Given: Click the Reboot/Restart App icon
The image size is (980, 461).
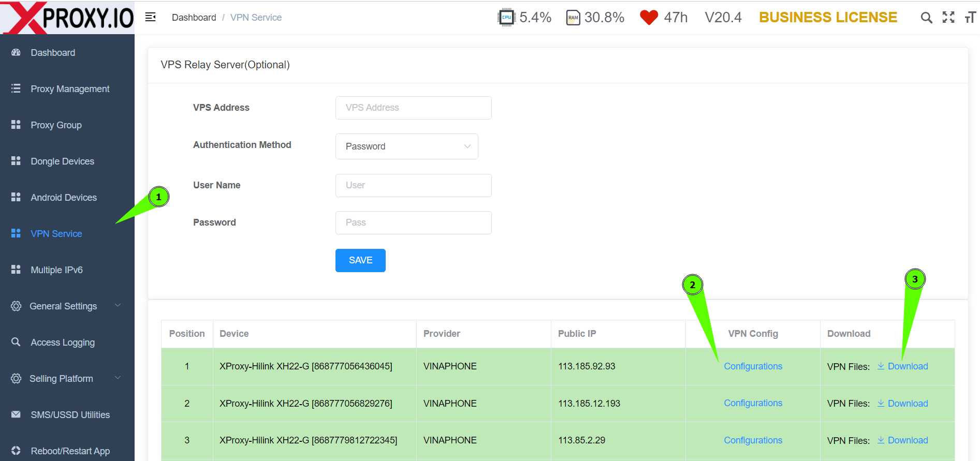Looking at the screenshot, I should pyautogui.click(x=16, y=451).
